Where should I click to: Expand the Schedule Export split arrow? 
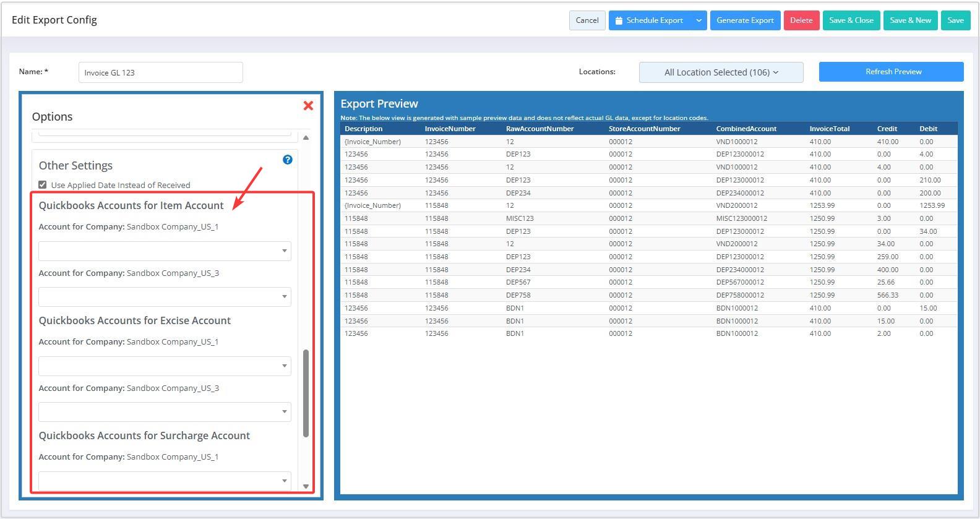(x=698, y=20)
